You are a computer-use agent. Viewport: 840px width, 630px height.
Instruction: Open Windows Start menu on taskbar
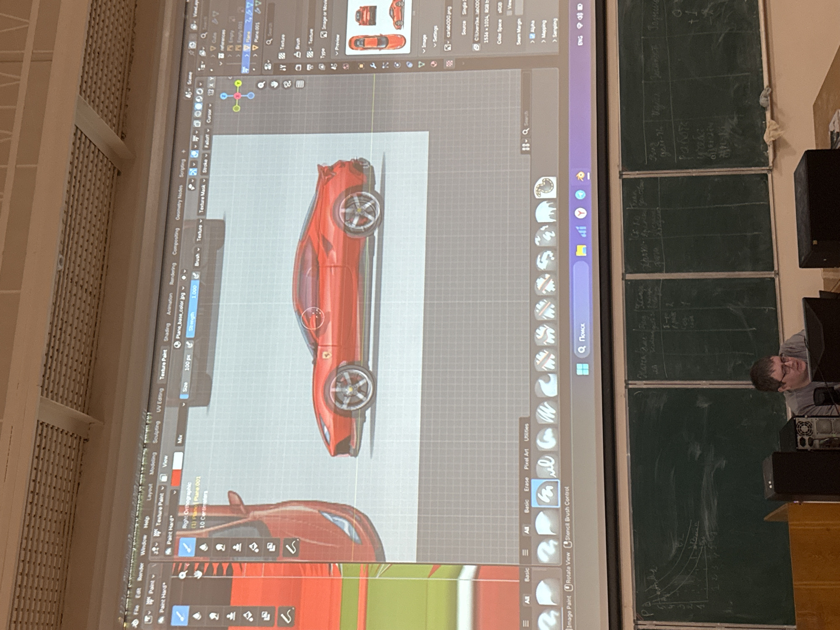click(583, 370)
